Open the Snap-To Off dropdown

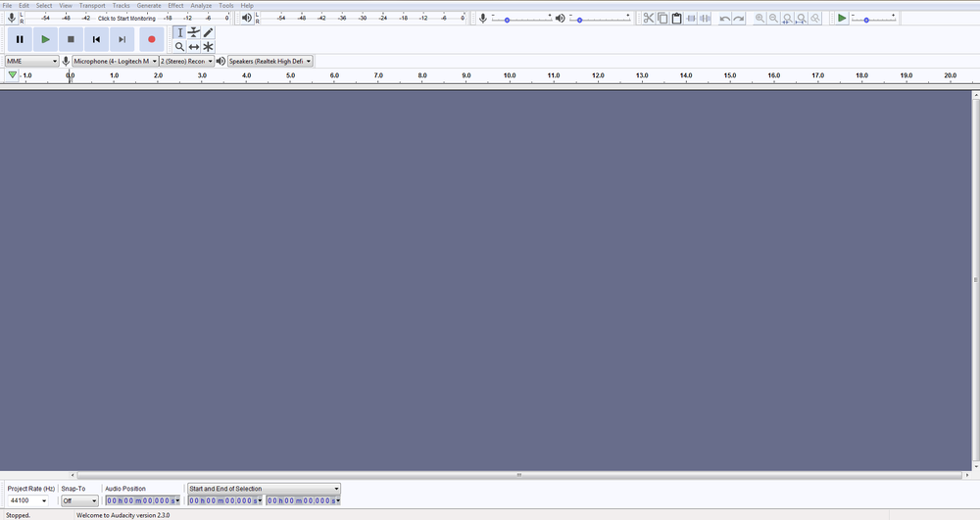point(79,500)
